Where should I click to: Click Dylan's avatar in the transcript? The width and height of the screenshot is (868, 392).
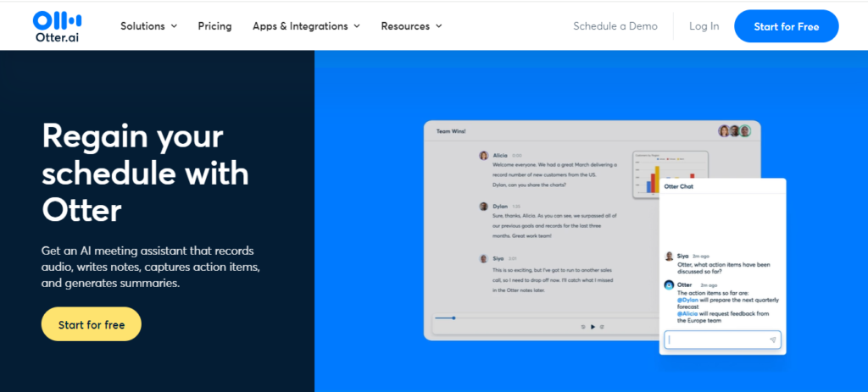pyautogui.click(x=483, y=207)
